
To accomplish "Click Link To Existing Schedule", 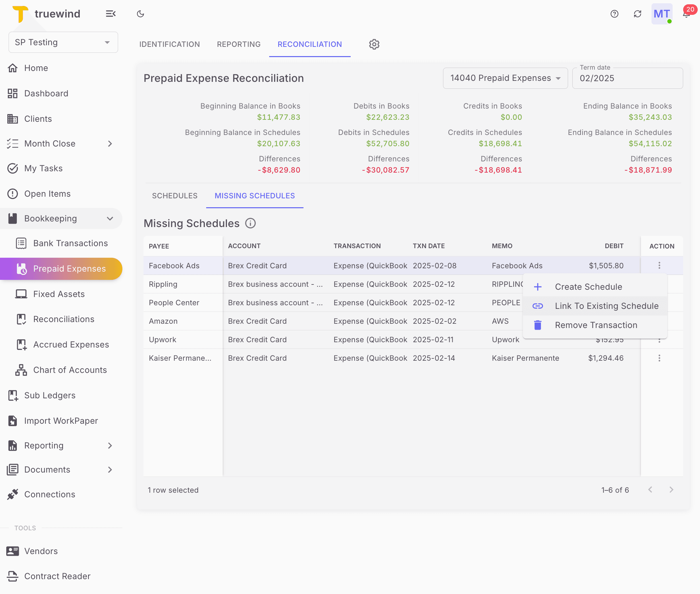I will pyautogui.click(x=606, y=306).
